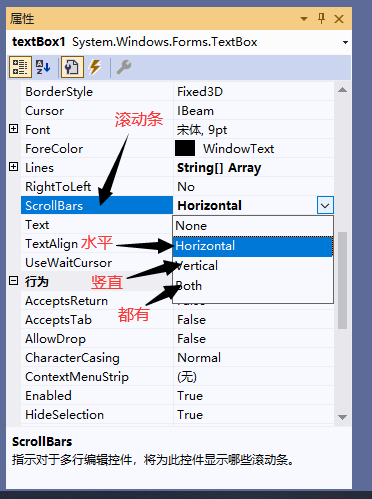372x499 pixels.
Task: Expand the Font property
Action: coord(13,129)
